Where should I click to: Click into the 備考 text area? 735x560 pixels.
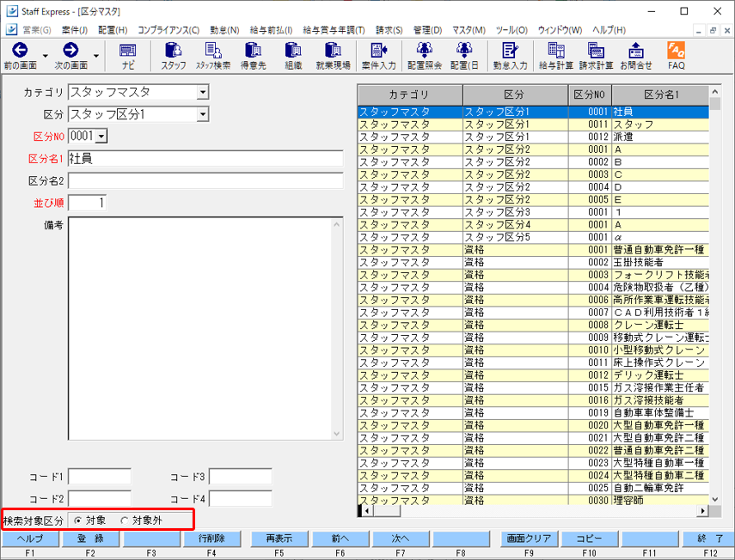point(205,328)
